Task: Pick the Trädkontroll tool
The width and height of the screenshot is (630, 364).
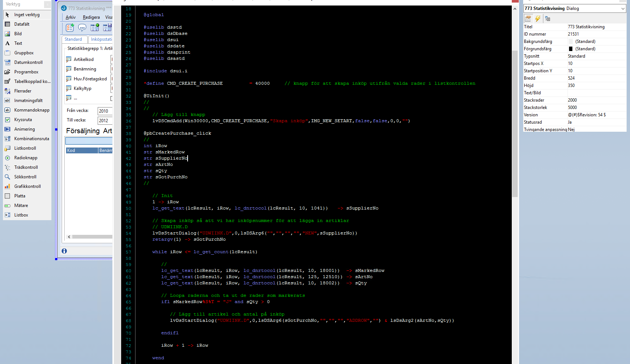Action: point(26,167)
